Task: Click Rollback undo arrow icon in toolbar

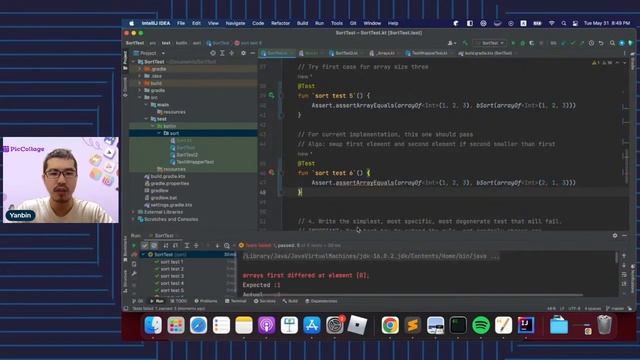Action: pyautogui.click(x=601, y=43)
